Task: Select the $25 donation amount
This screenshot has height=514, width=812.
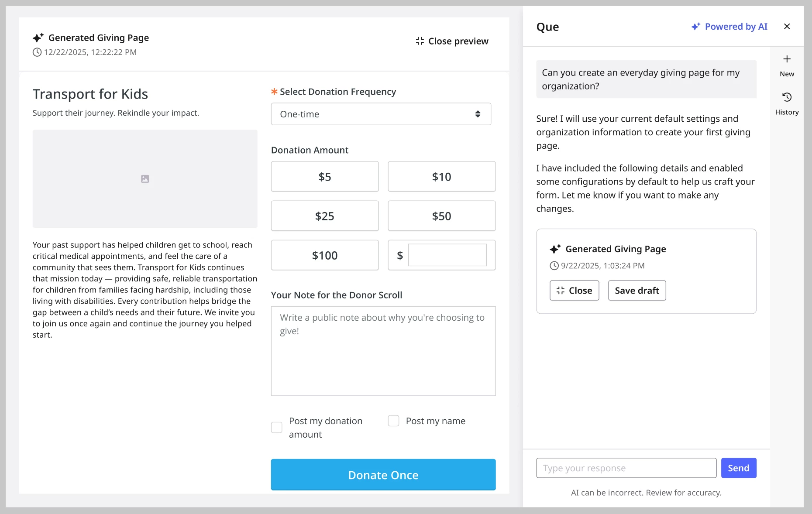Action: [x=324, y=216]
